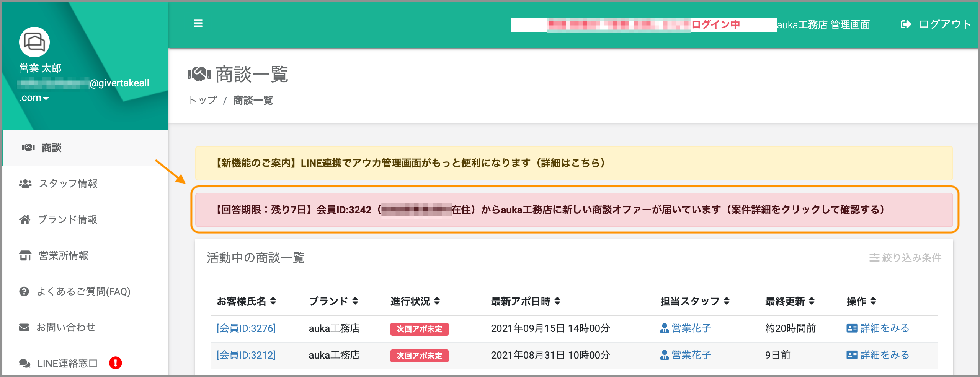Image resolution: width=980 pixels, height=377 pixels.
Task: Click staff icon in 会員ID:3276 row
Action: (665, 328)
